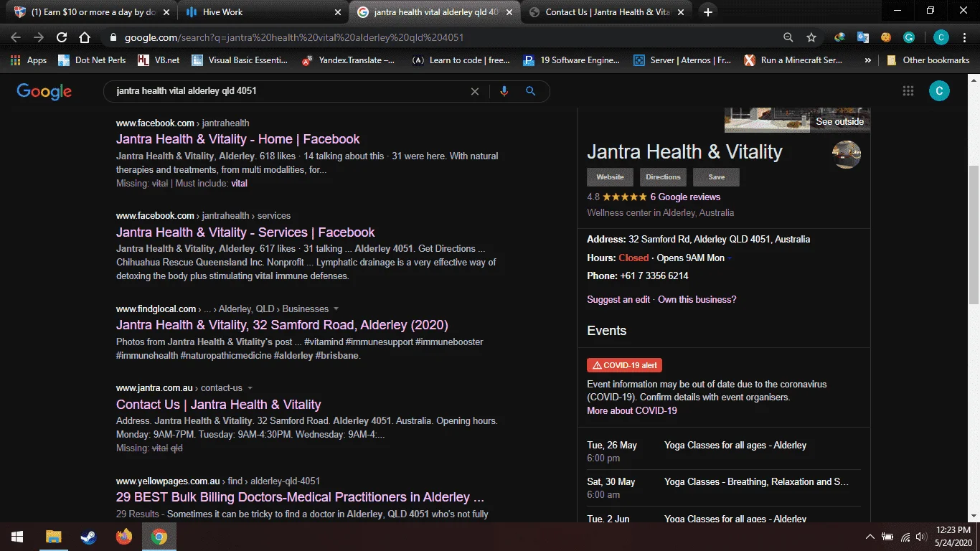Click the Website button for Jantra Health
The height and width of the screenshot is (551, 980).
click(610, 177)
